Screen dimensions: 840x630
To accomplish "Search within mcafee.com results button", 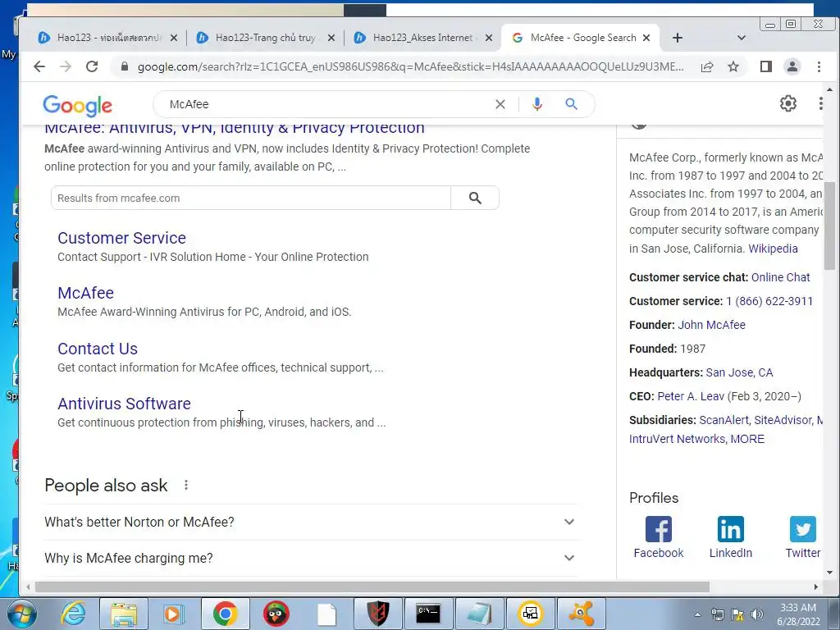I will pyautogui.click(x=475, y=199).
